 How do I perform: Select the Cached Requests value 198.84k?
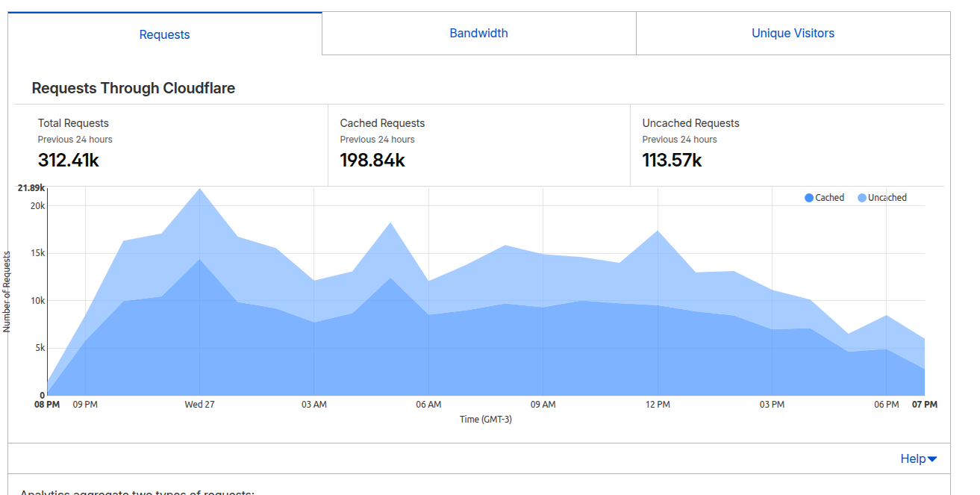point(372,160)
